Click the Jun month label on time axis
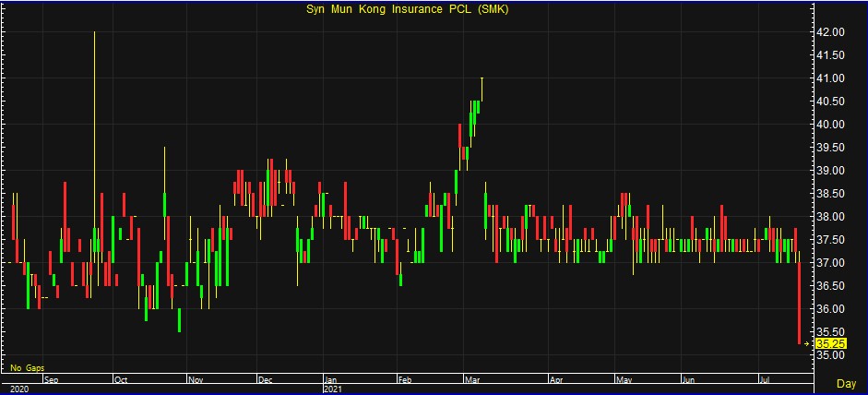The height and width of the screenshot is (395, 868). (689, 380)
